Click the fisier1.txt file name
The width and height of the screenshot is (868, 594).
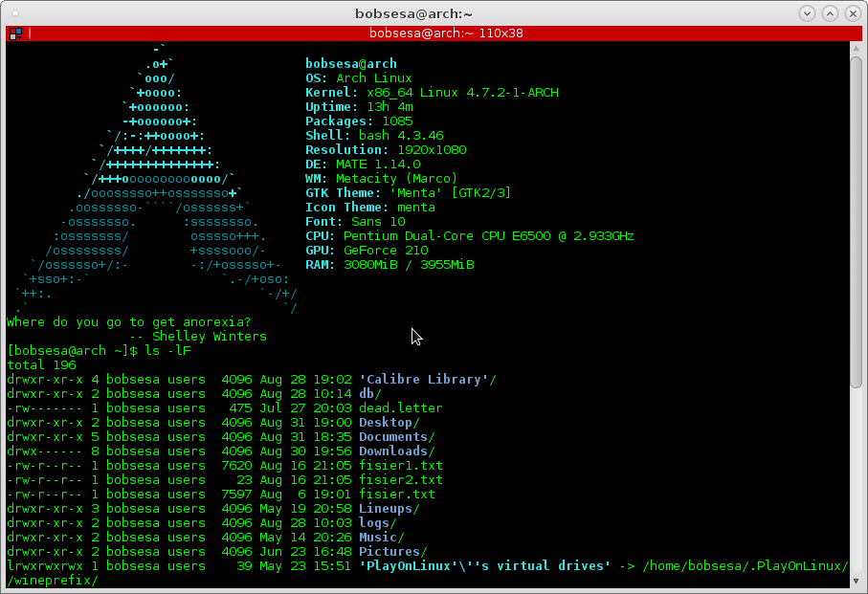(400, 466)
